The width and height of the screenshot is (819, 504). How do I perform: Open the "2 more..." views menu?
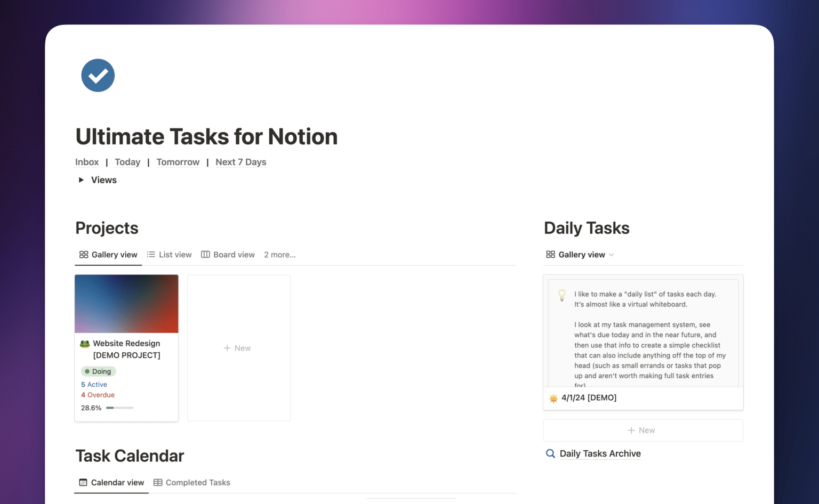click(x=280, y=255)
